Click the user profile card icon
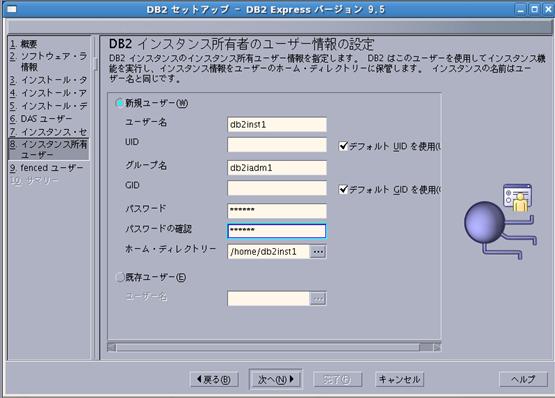This screenshot has height=398, width=555. click(x=517, y=198)
